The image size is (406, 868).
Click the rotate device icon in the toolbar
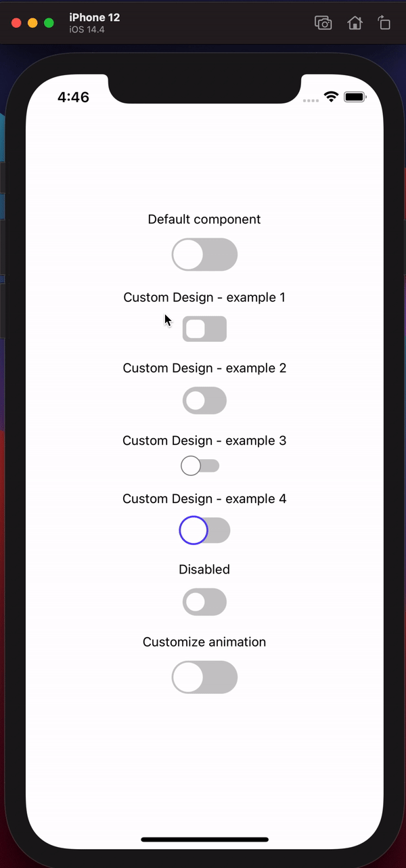click(x=384, y=22)
